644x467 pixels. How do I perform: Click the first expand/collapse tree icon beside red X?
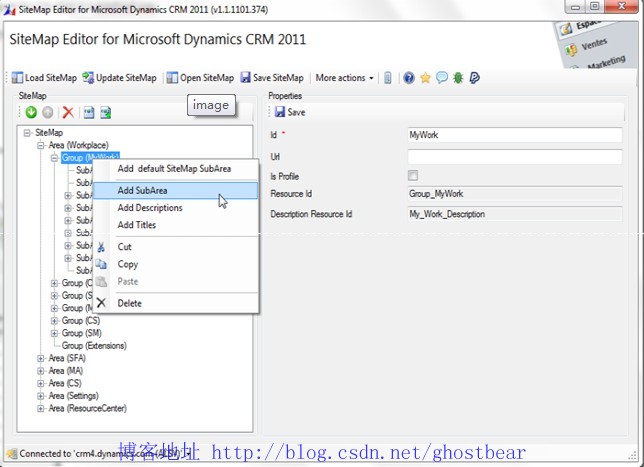tap(89, 112)
